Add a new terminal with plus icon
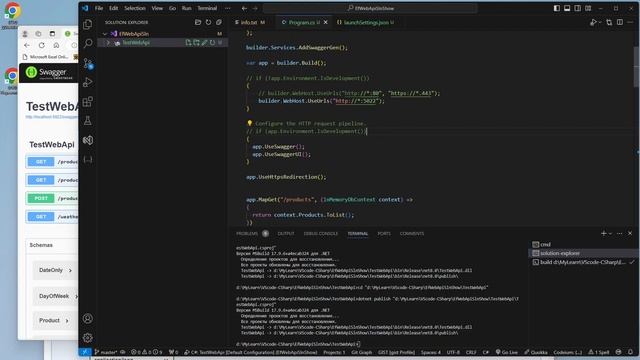The height and width of the screenshot is (360, 640). point(604,233)
